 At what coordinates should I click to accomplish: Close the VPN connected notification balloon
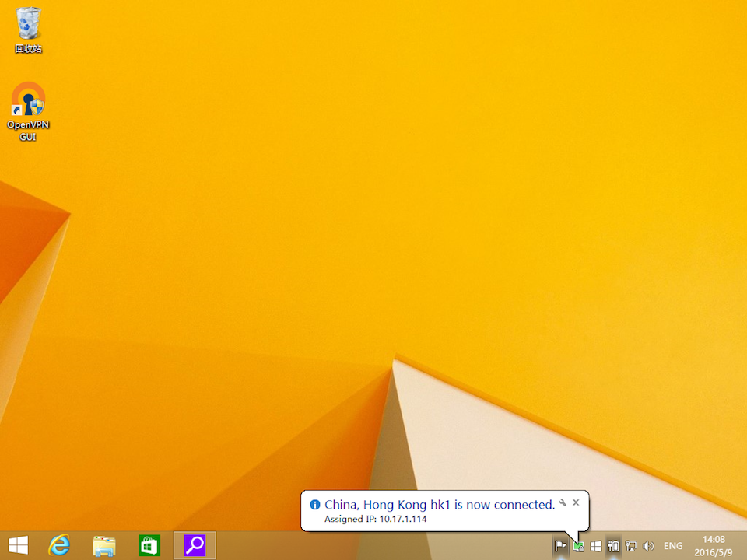click(x=576, y=502)
